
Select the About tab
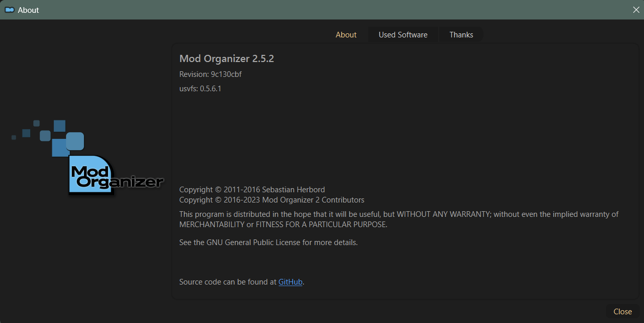346,35
